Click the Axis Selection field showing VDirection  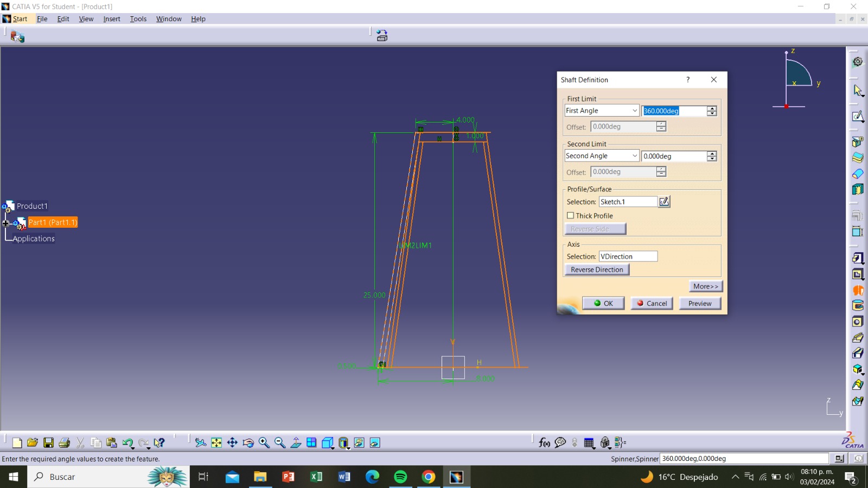click(628, 256)
